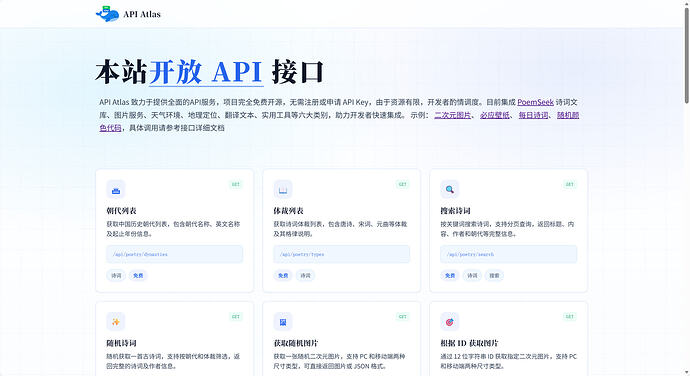Click the 体裁列表 card title

pyautogui.click(x=288, y=210)
